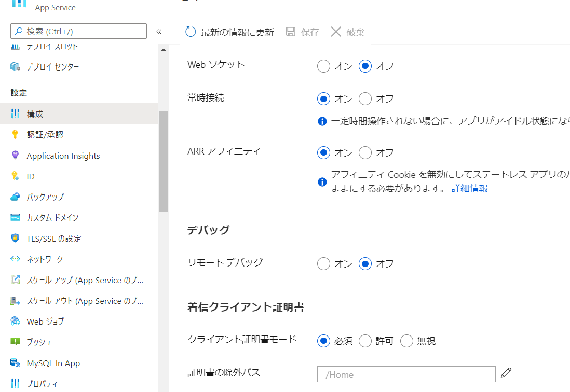Click the スケール アウト icon
Screen dimensions: 570x392
[x=15, y=301]
